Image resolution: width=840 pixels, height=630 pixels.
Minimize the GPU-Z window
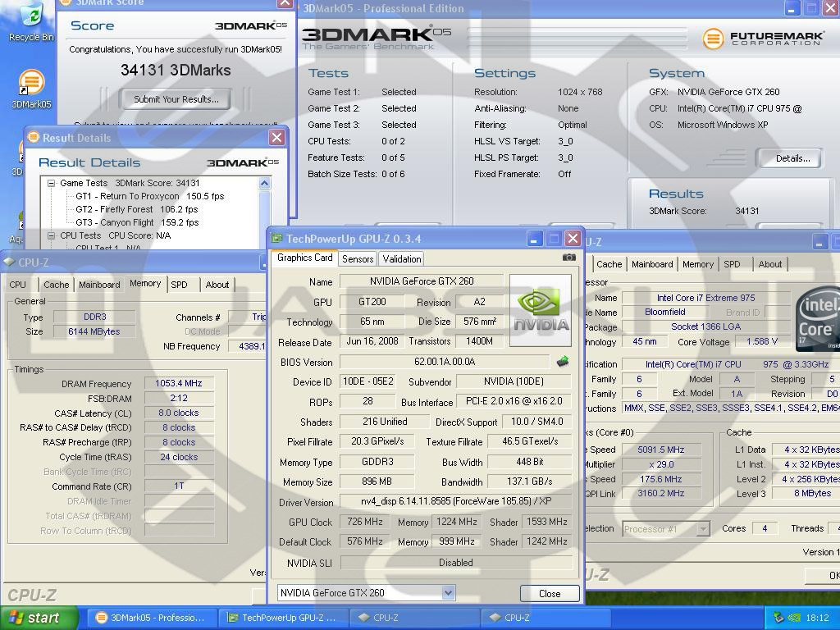click(534, 239)
